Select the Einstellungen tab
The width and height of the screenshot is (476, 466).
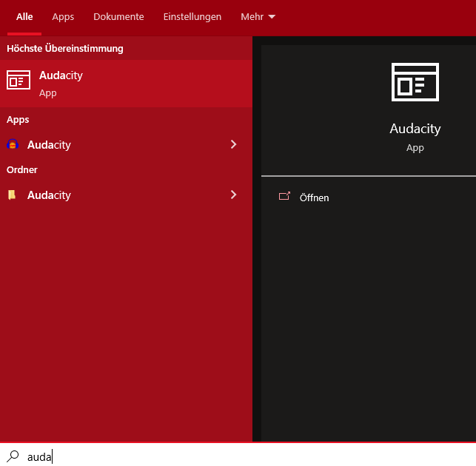click(192, 17)
